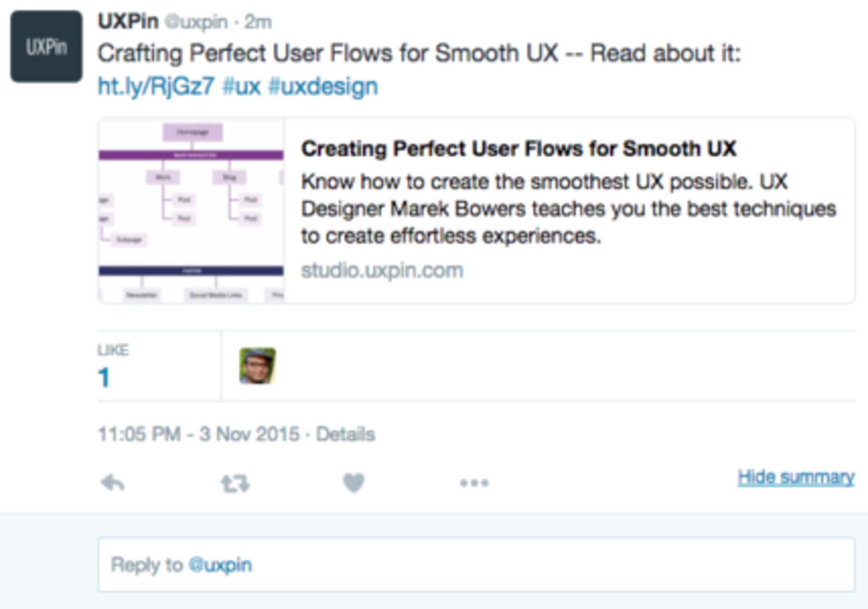Like the tweet with the heart icon
Image resolution: width=868 pixels, height=609 pixels.
(354, 483)
